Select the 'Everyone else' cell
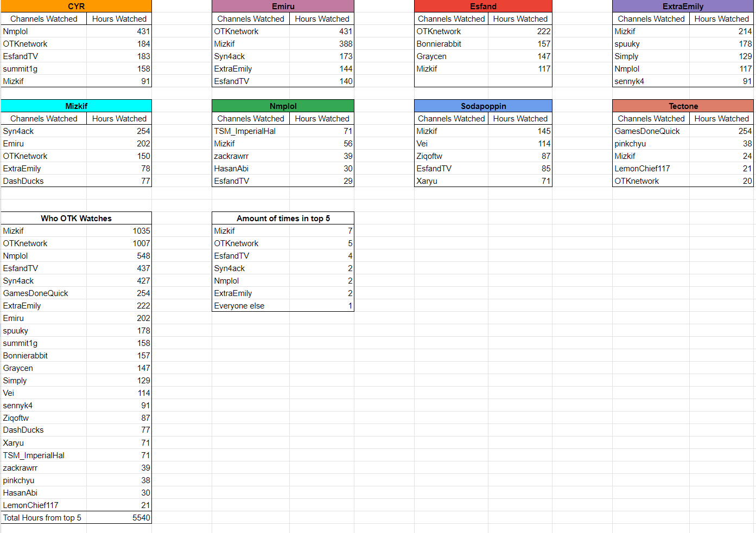The width and height of the screenshot is (756, 533). [251, 305]
